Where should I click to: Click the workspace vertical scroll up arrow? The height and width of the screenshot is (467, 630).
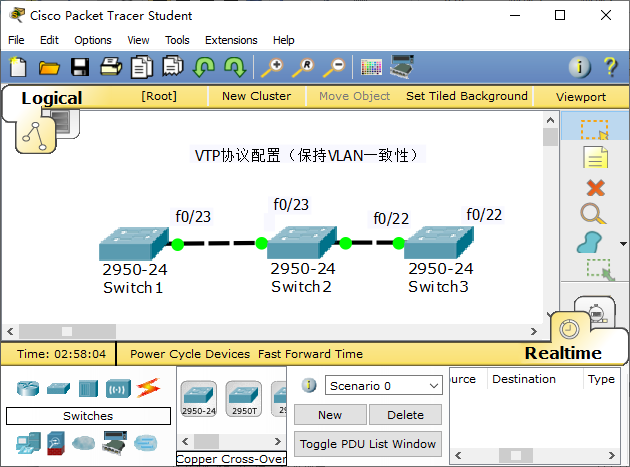click(x=550, y=120)
